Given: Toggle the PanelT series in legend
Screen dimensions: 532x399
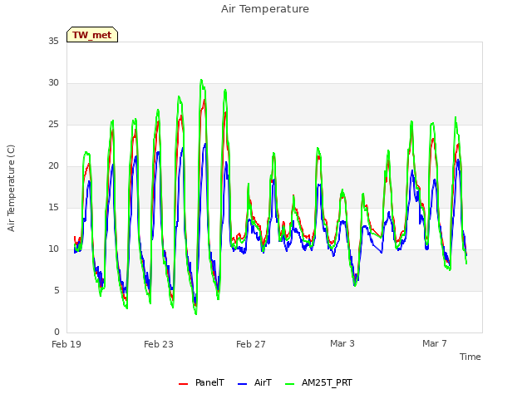Looking at the screenshot, I should coord(201,382).
